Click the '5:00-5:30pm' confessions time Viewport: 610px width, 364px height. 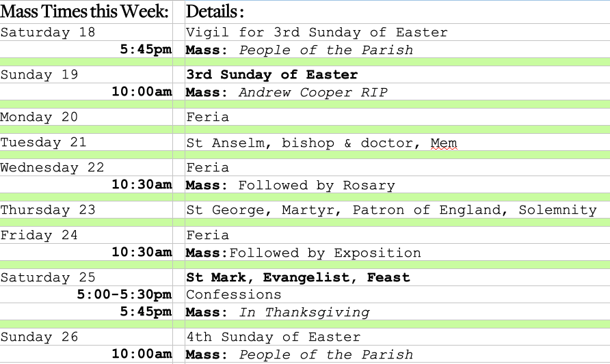pyautogui.click(x=124, y=294)
